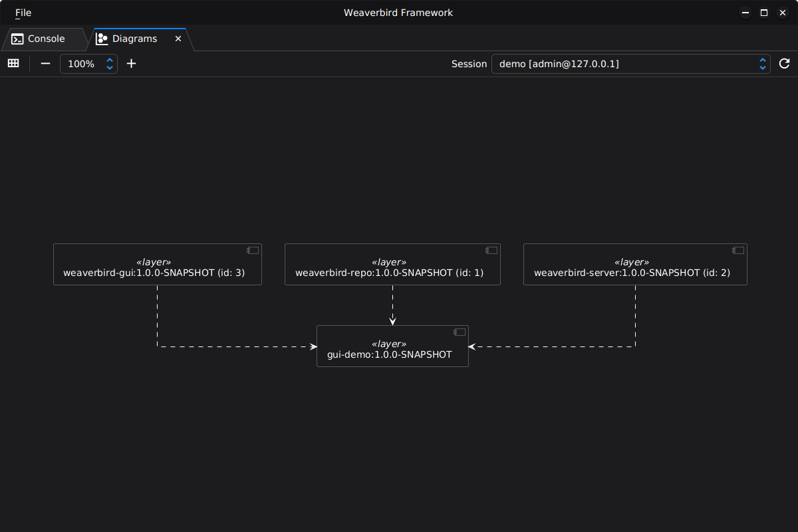This screenshot has width=798, height=532.
Task: Click the zoom level up arrow
Action: click(x=109, y=60)
